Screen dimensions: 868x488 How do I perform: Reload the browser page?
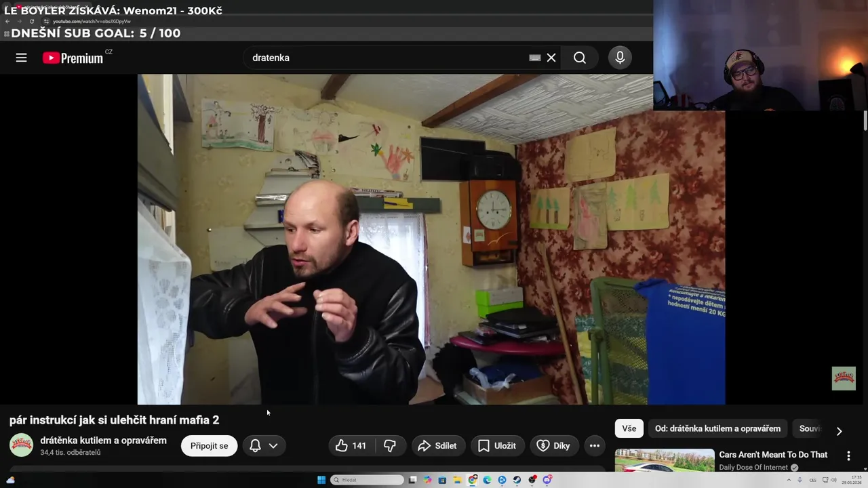click(31, 22)
